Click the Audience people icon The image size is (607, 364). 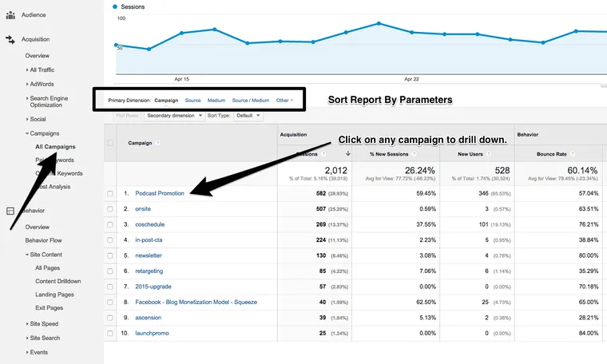pyautogui.click(x=10, y=15)
